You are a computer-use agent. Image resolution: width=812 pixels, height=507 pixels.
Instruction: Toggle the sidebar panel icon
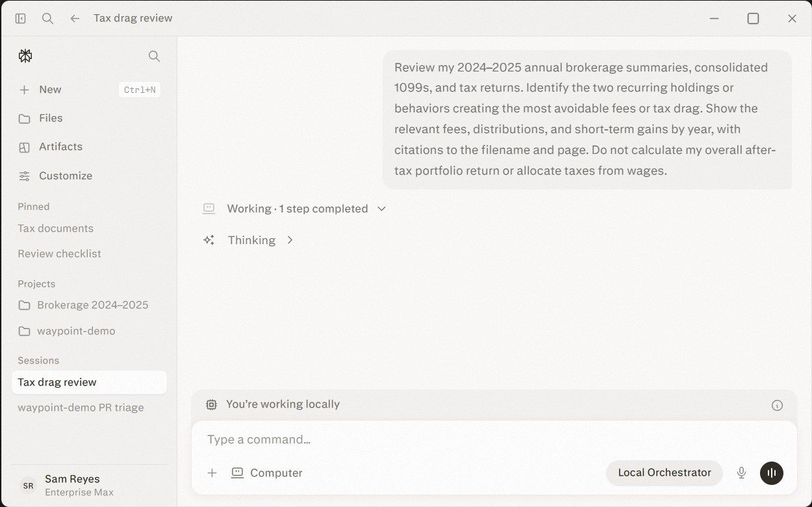[x=20, y=18]
